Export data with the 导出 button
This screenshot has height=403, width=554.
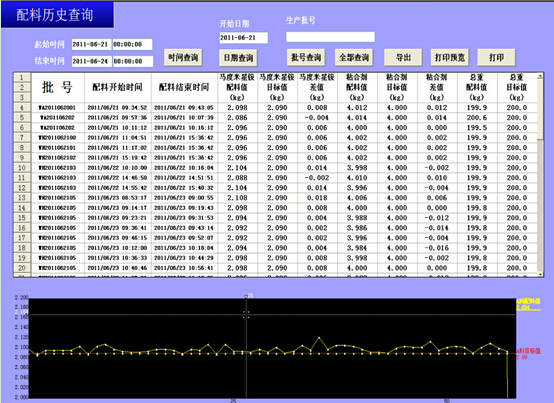[403, 58]
